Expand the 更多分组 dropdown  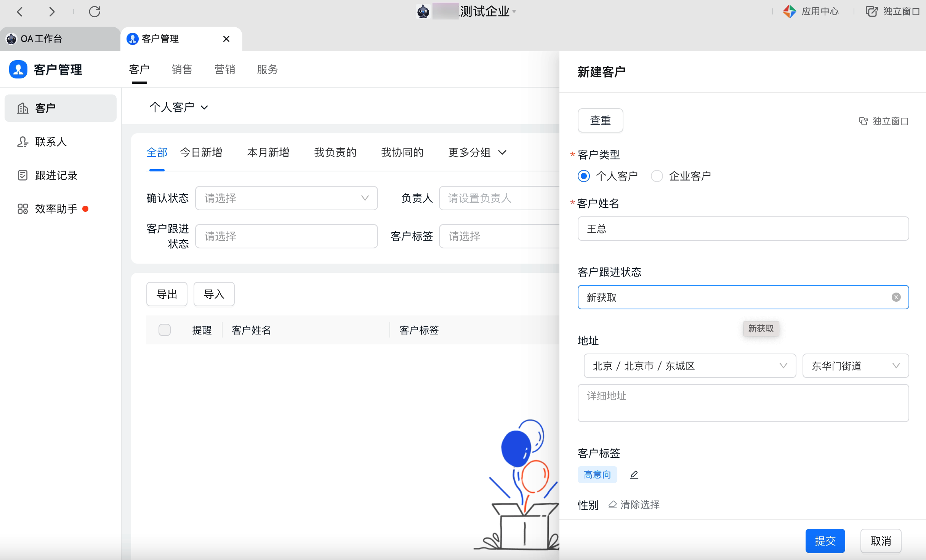477,152
